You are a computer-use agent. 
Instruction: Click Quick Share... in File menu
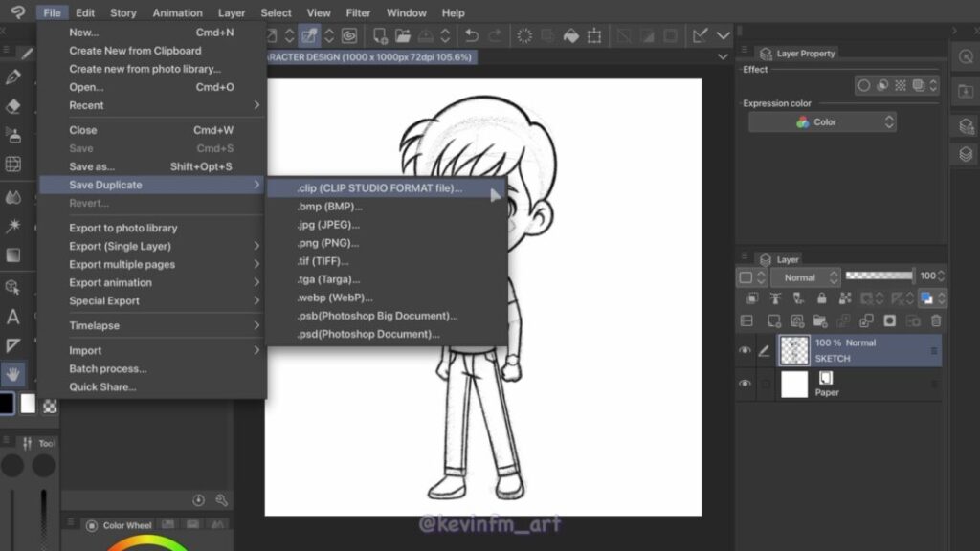(x=102, y=386)
